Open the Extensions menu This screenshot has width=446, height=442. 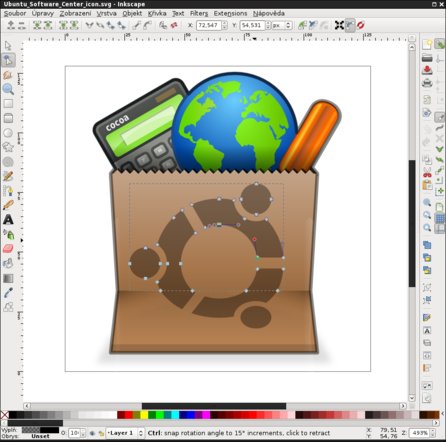pyautogui.click(x=230, y=13)
